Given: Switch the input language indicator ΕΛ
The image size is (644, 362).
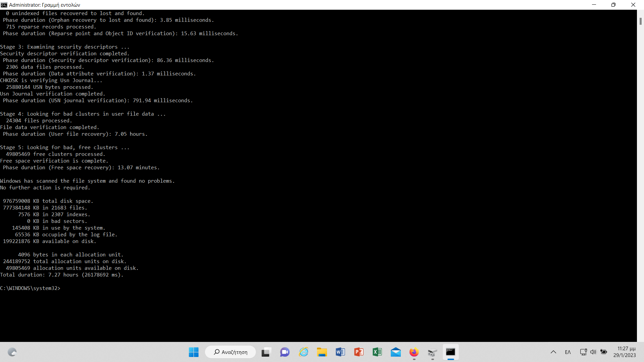Looking at the screenshot, I should pos(568,352).
